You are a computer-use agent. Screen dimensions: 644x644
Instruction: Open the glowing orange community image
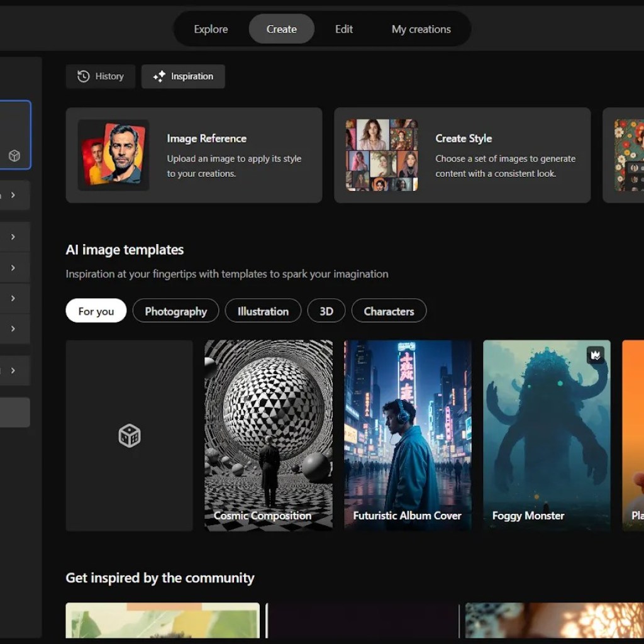tap(555, 620)
